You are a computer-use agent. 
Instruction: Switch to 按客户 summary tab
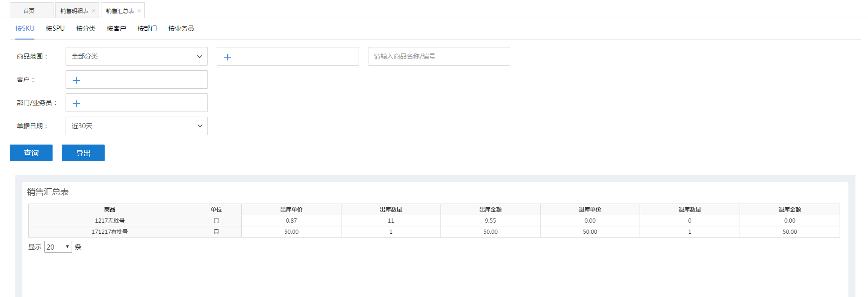point(116,28)
